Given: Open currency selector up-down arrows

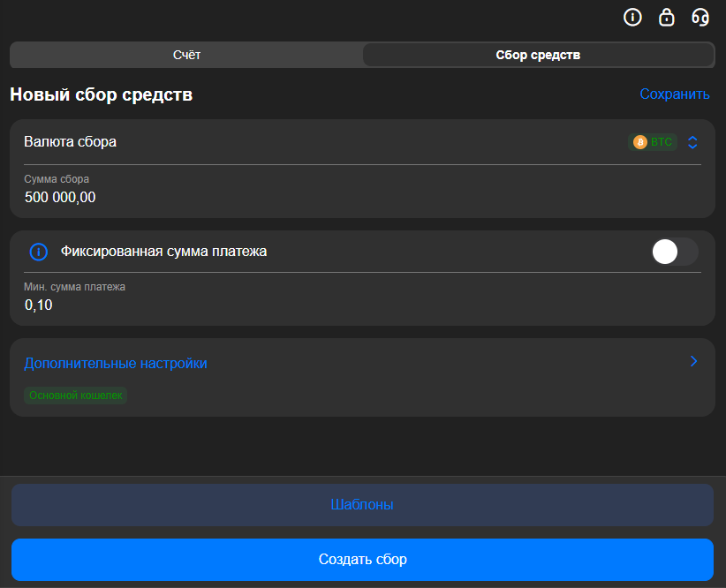Looking at the screenshot, I should click(x=692, y=142).
